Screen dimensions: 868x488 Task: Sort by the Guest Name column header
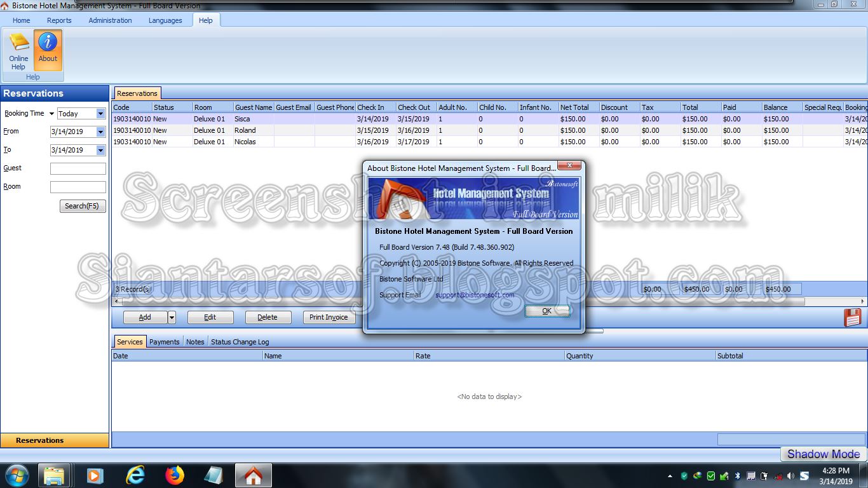(254, 107)
